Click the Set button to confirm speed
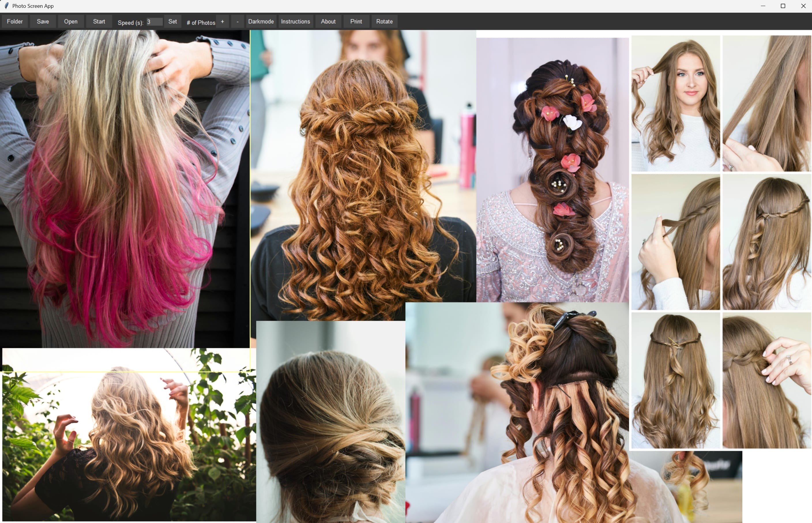The image size is (812, 523). pyautogui.click(x=172, y=21)
